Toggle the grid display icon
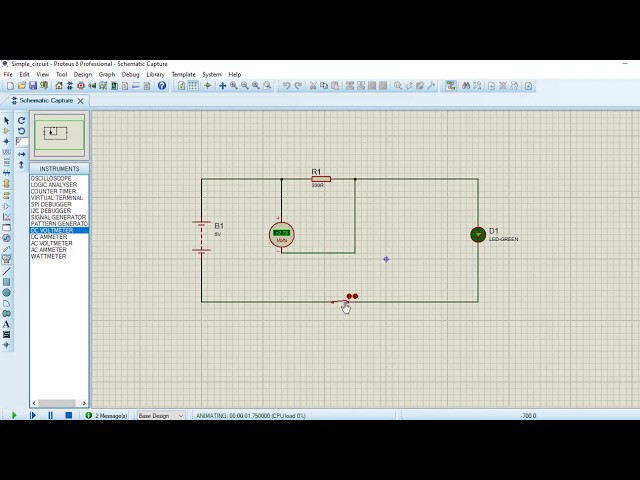The width and height of the screenshot is (640, 480). pyautogui.click(x=193, y=86)
